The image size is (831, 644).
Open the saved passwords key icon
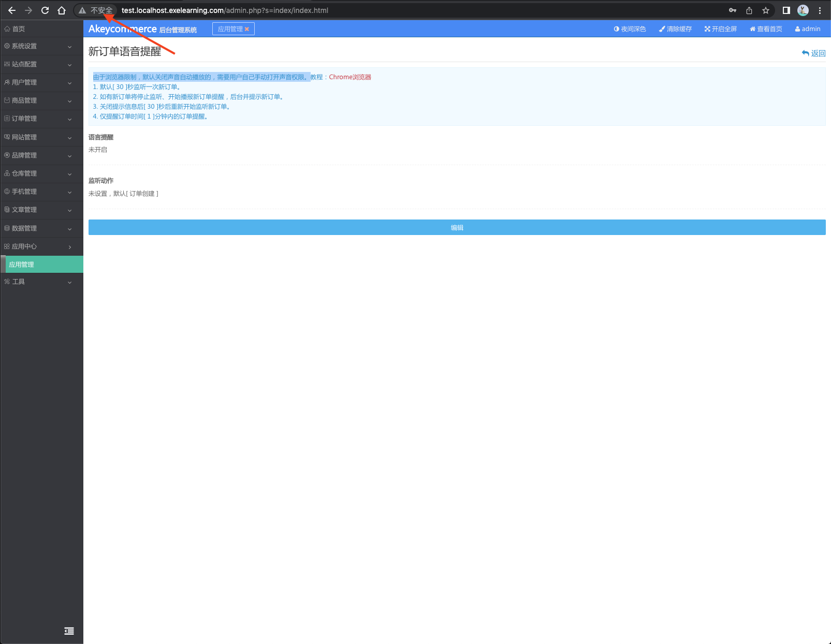coord(733,10)
